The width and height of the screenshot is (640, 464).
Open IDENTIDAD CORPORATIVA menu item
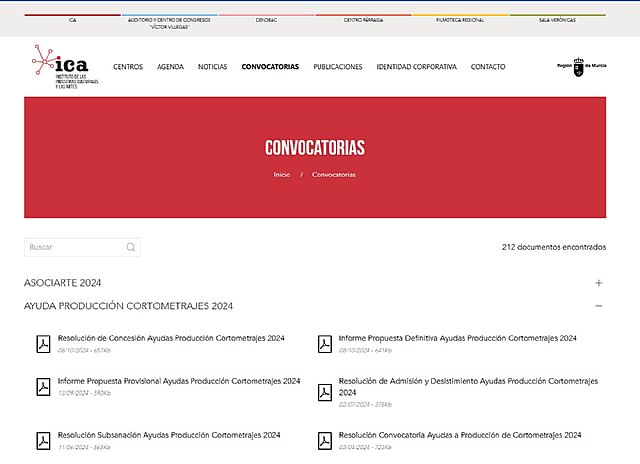pyautogui.click(x=417, y=67)
